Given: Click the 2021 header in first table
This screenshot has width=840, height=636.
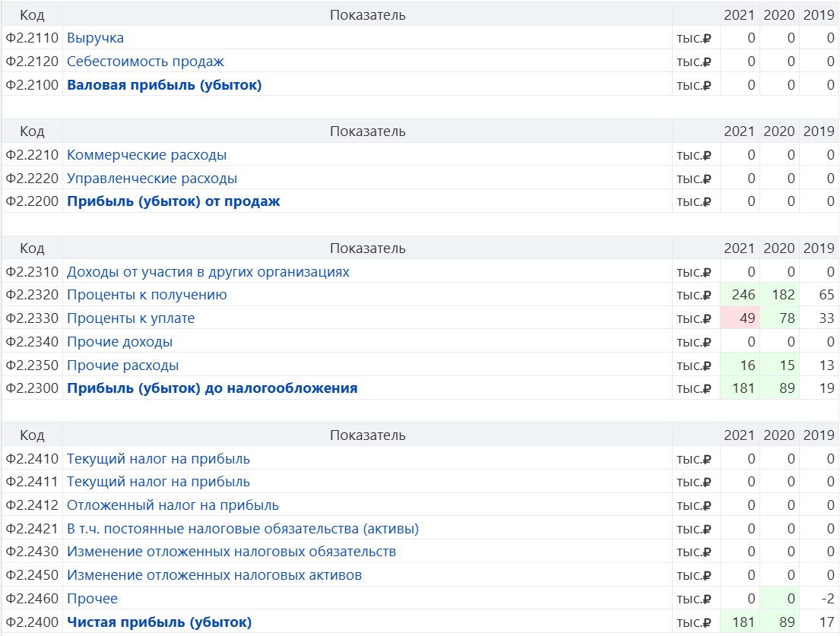Looking at the screenshot, I should (740, 15).
